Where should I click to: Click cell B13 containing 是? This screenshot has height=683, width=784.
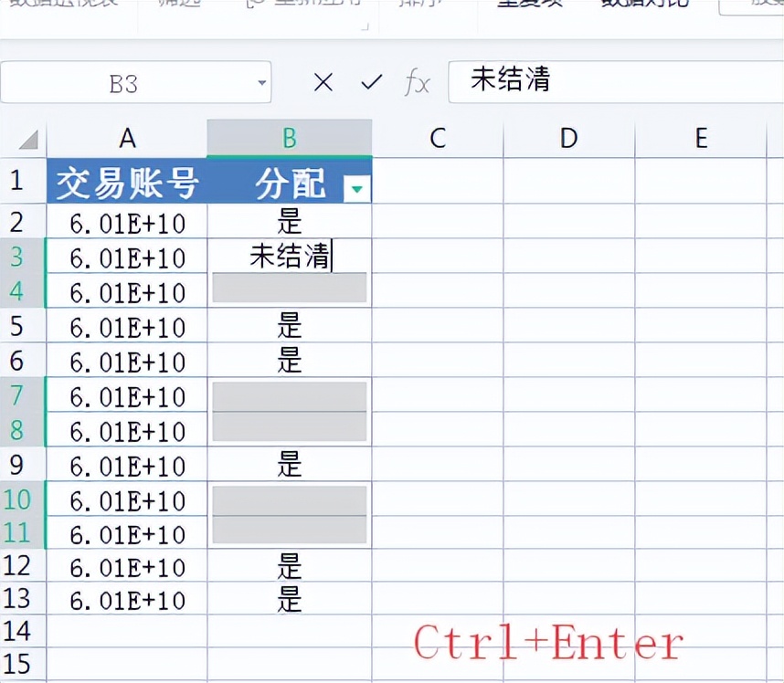[x=290, y=599]
